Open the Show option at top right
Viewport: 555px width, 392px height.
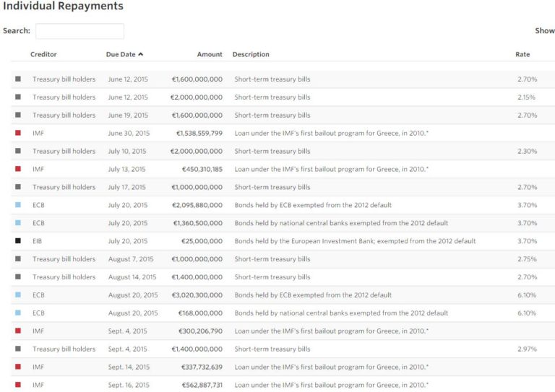click(544, 31)
